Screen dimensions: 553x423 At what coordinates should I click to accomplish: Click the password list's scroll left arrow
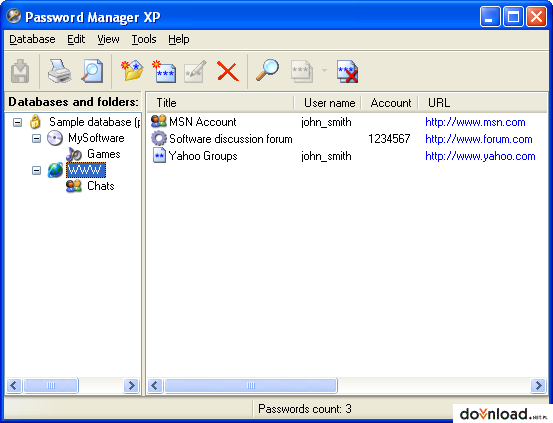155,385
